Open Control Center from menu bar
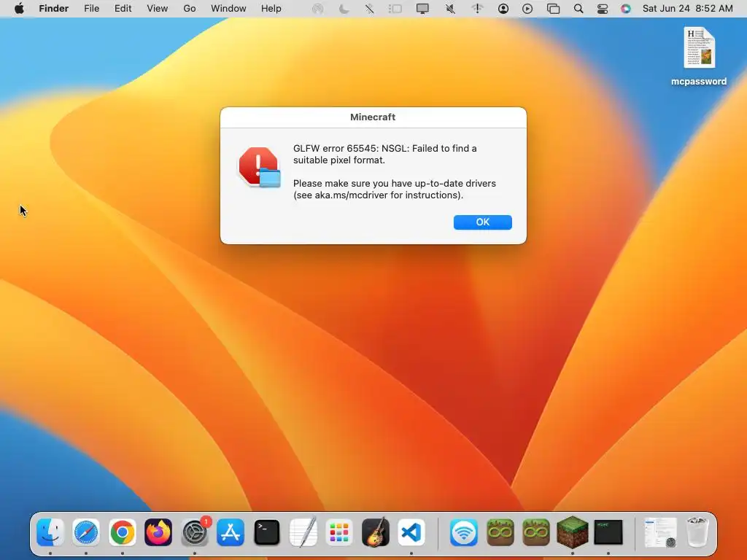Screen dimensions: 747x560 click(602, 9)
